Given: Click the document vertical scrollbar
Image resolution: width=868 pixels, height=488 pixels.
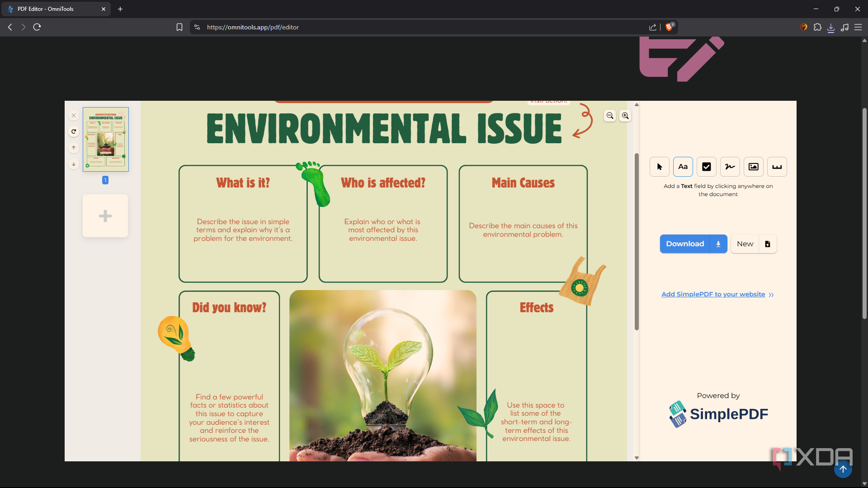Looking at the screenshot, I should [637, 242].
